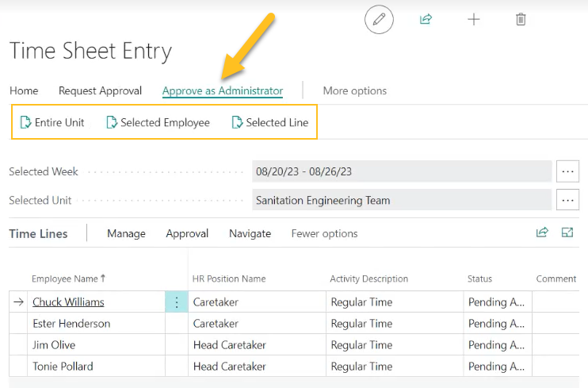Open the Time Lines Approval menu
This screenshot has width=588, height=388.
click(187, 233)
